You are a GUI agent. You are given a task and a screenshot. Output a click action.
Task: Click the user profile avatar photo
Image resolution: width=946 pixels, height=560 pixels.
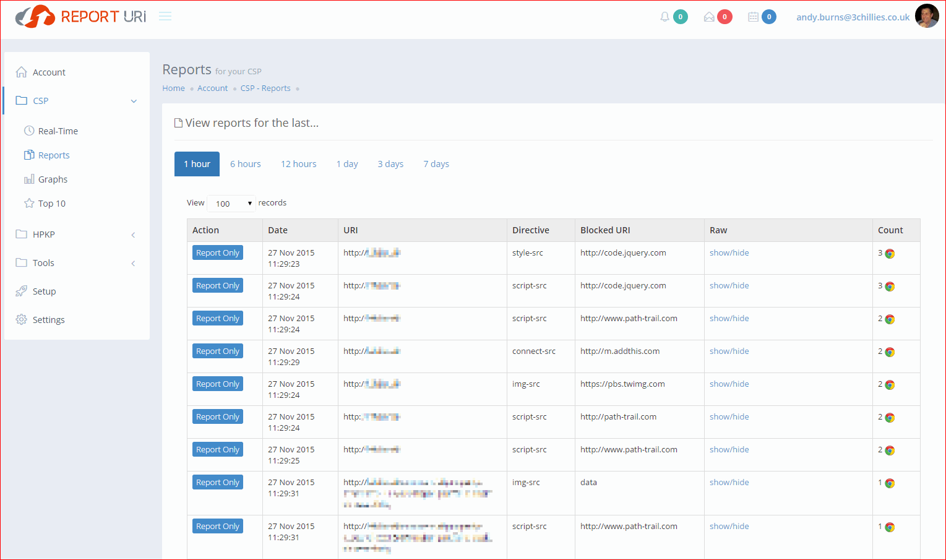pyautogui.click(x=926, y=17)
